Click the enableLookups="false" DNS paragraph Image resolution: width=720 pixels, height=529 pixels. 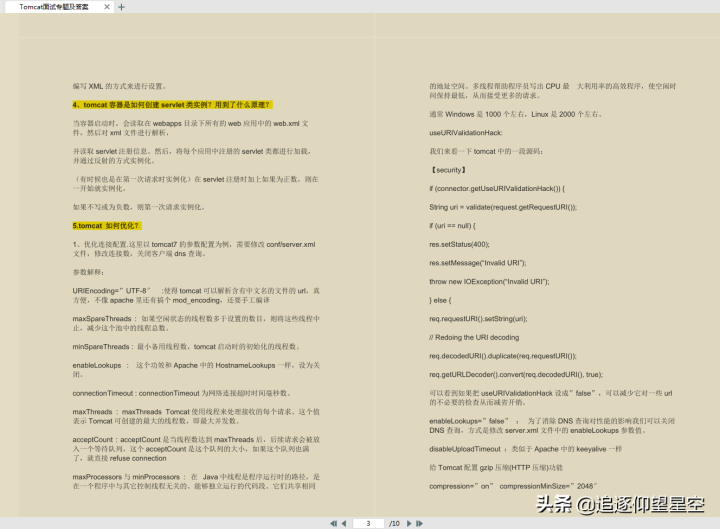[x=552, y=425]
